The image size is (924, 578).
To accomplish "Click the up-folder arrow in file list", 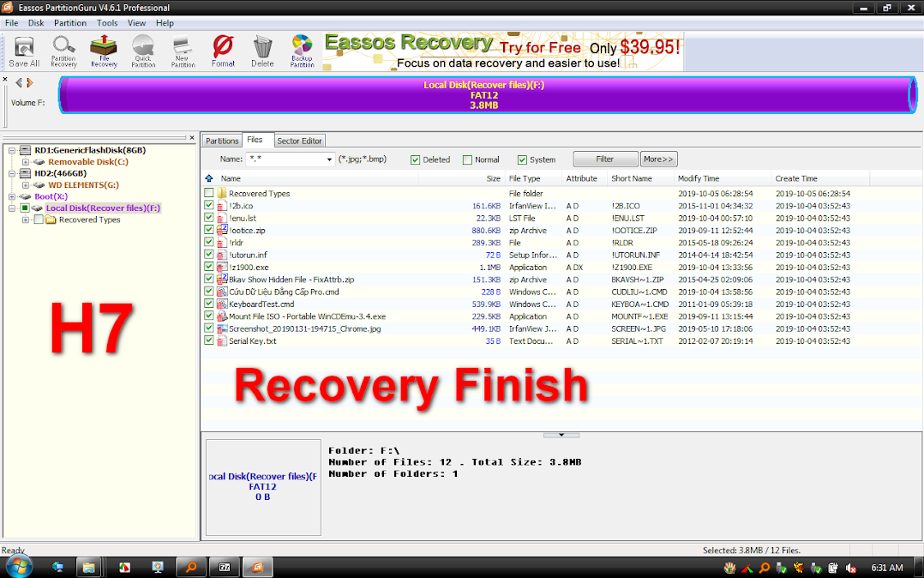I will [208, 178].
